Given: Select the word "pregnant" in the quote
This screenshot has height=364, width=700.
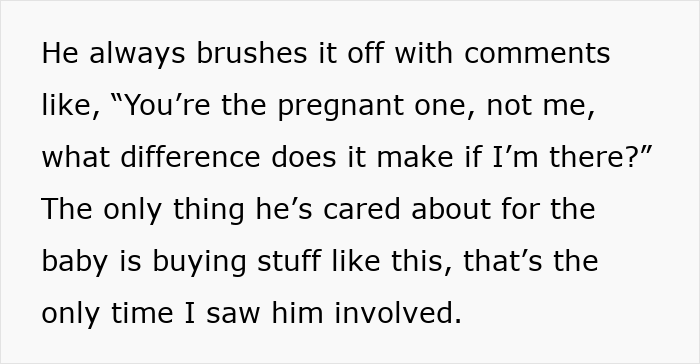Looking at the screenshot, I should point(341,106).
